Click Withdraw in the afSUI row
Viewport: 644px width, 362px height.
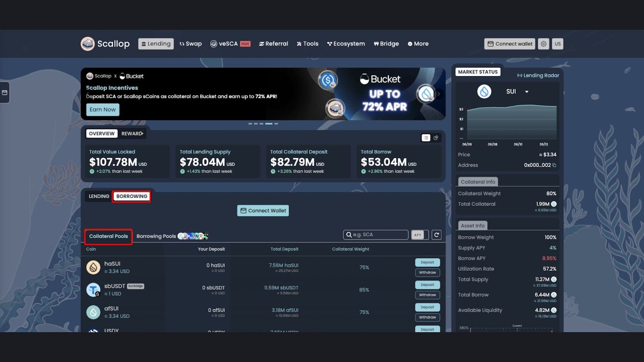pyautogui.click(x=427, y=318)
